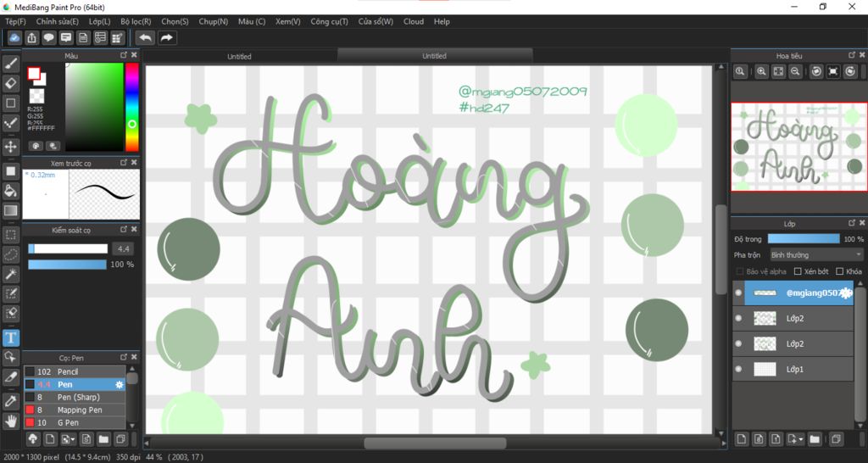Pop out the Cọ: Pen panel
The height and width of the screenshot is (463, 868).
(124, 357)
